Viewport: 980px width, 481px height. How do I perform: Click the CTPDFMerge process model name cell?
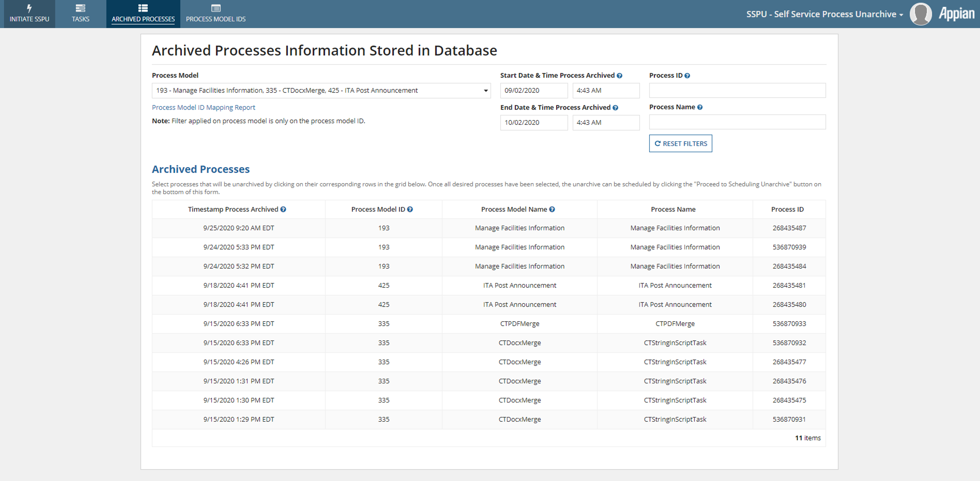pyautogui.click(x=520, y=324)
